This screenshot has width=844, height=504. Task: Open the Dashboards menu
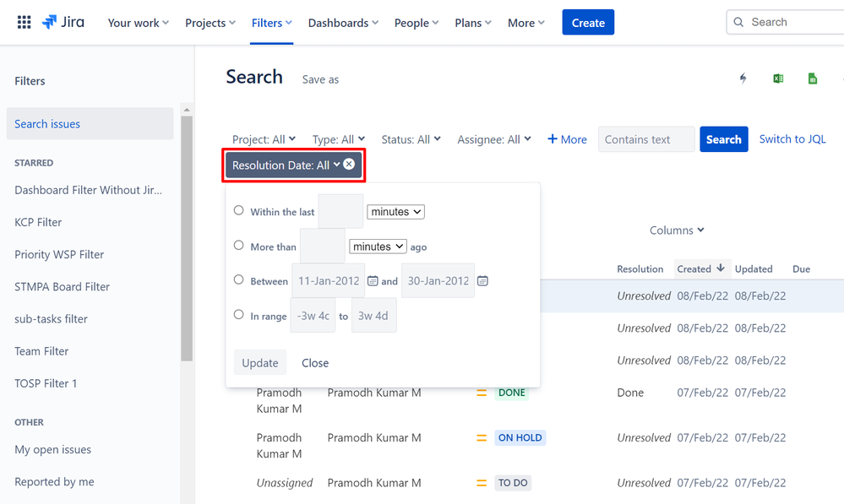(x=343, y=23)
